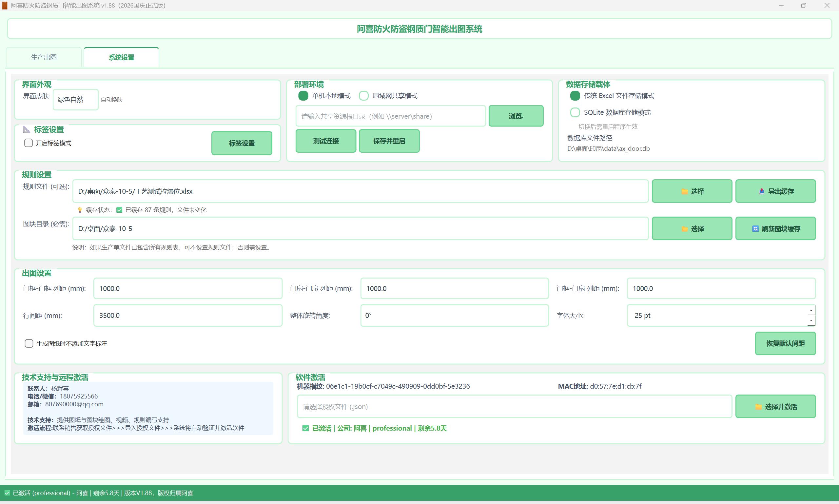Click the lightbulb icon next to 缓存状态
Viewport: 839px width, 504px height.
[x=80, y=210]
